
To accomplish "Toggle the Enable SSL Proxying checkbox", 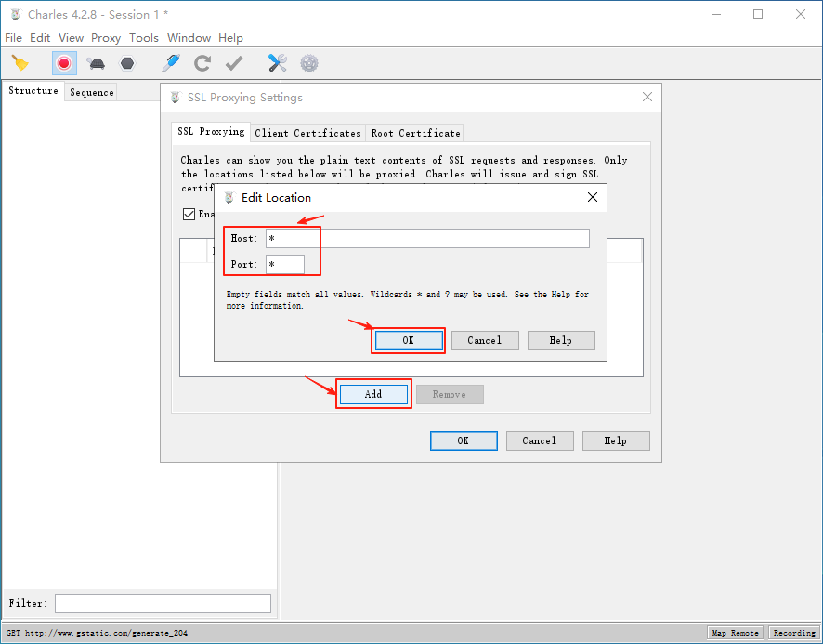I will [x=189, y=214].
